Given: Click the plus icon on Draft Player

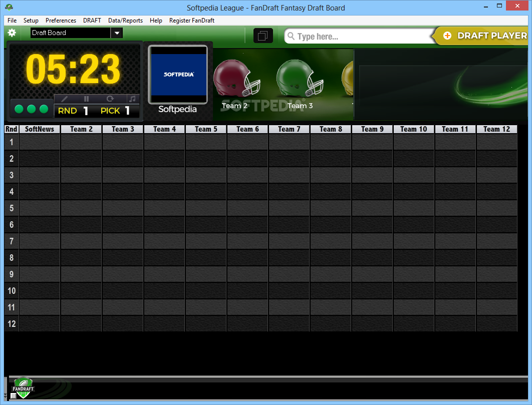Looking at the screenshot, I should pyautogui.click(x=447, y=35).
